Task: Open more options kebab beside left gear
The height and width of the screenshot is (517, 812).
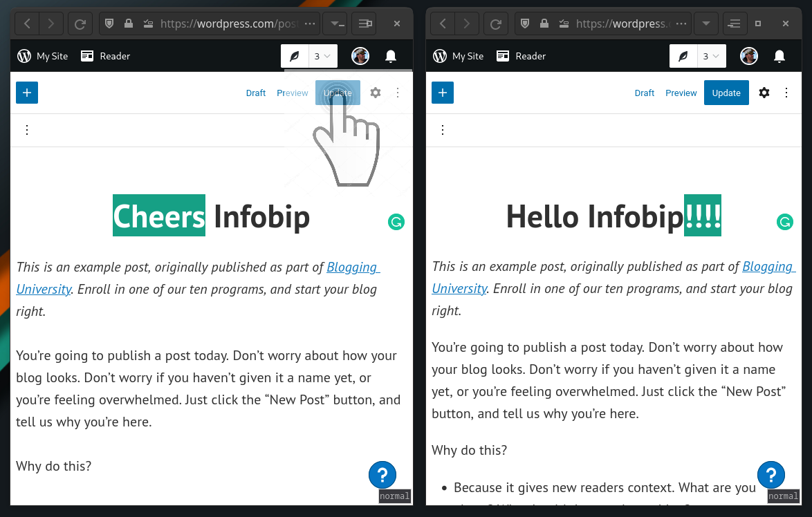Action: click(398, 93)
